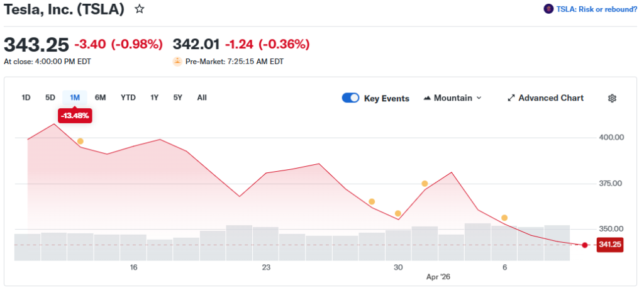Star TSLA to add to watchlist
This screenshot has width=644, height=290.
point(140,9)
